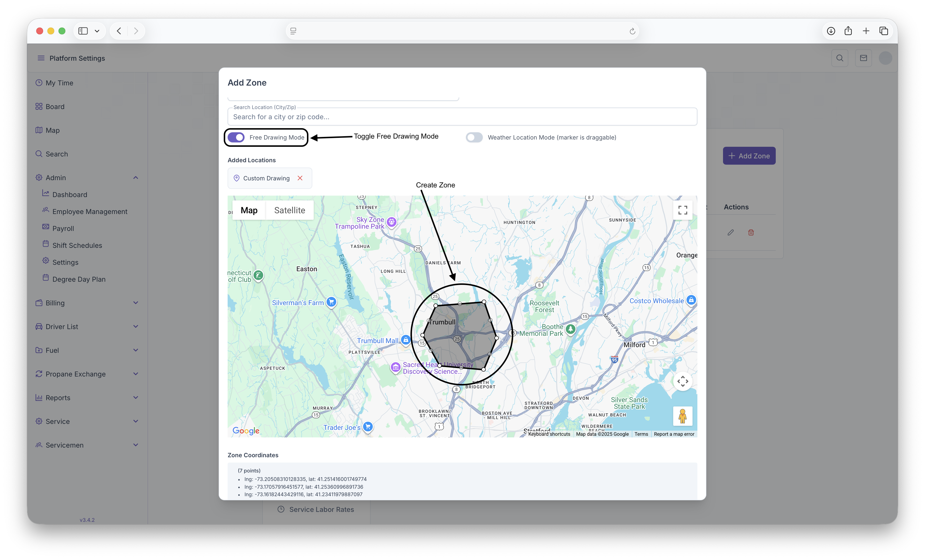The height and width of the screenshot is (560, 925).
Task: Click the map camera pan control
Action: click(682, 381)
